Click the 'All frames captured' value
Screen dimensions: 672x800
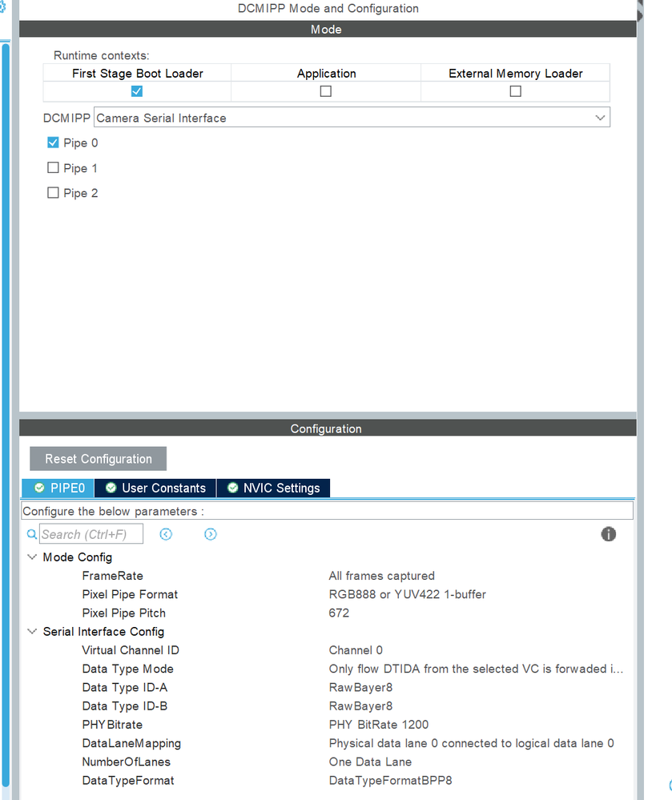coord(382,576)
